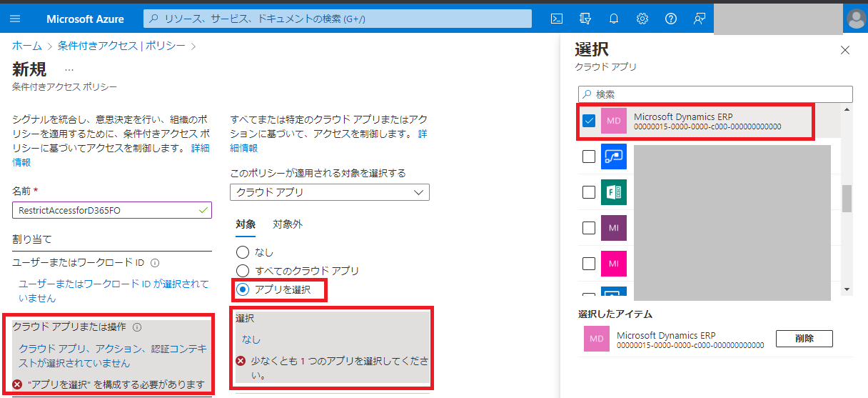Close the 選択 panel with the X

(845, 50)
